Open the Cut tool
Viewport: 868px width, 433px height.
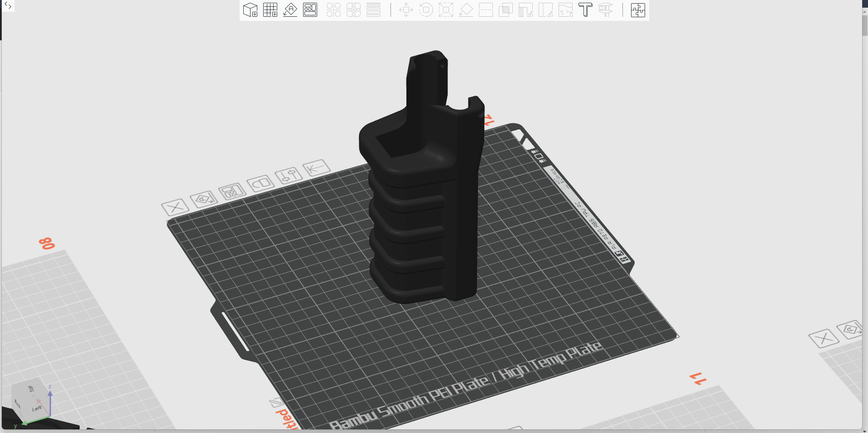tap(486, 10)
